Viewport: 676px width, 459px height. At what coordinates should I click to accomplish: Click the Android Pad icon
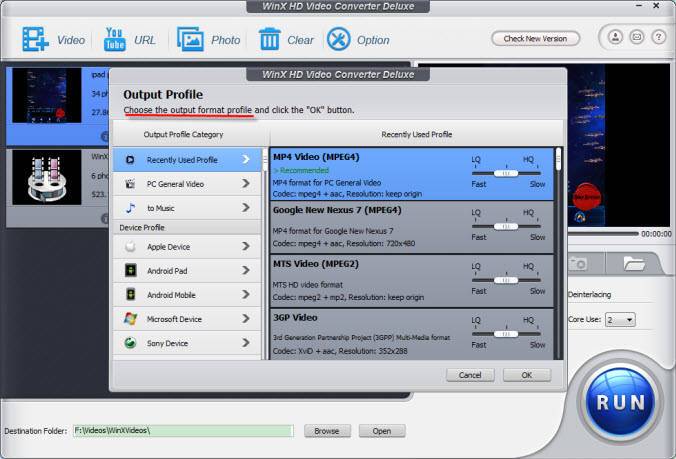(x=131, y=271)
